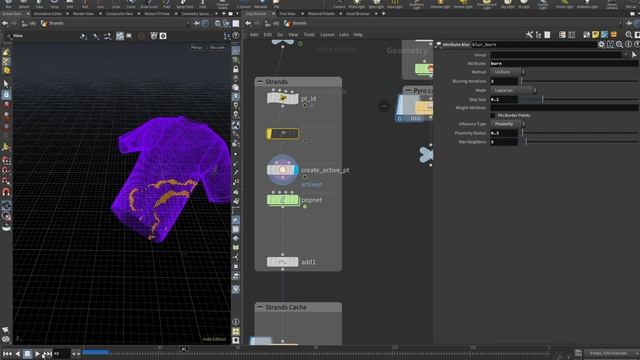Go back in the scene view path
Viewport: 640px width, 360px height.
(5, 24)
